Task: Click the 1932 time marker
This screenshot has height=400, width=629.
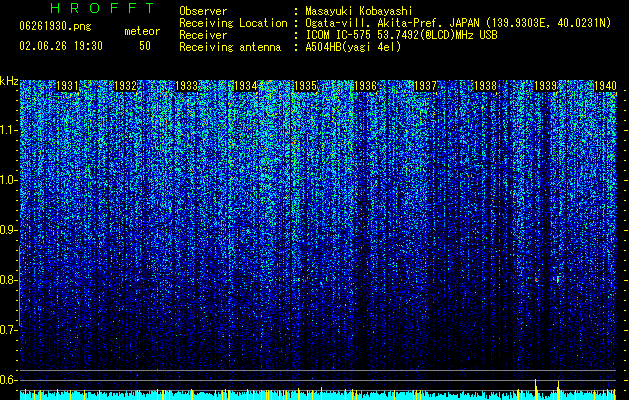Action: [126, 86]
